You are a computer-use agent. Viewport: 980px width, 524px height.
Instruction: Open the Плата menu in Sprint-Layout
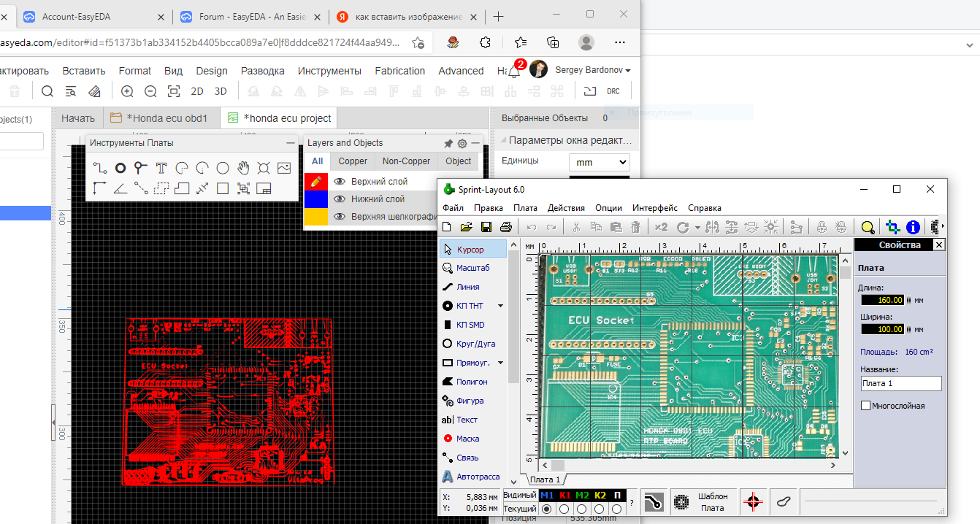pos(524,208)
